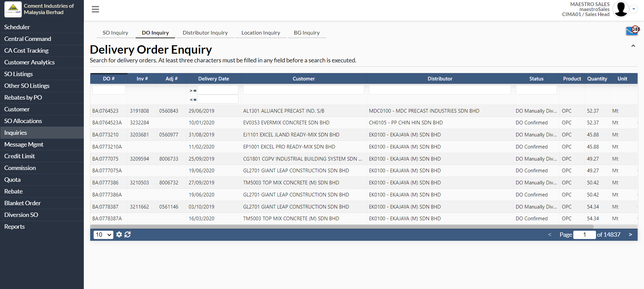Screen dimensions: 644x289
Task: Open the Rebate sidebar item
Action: (42, 191)
